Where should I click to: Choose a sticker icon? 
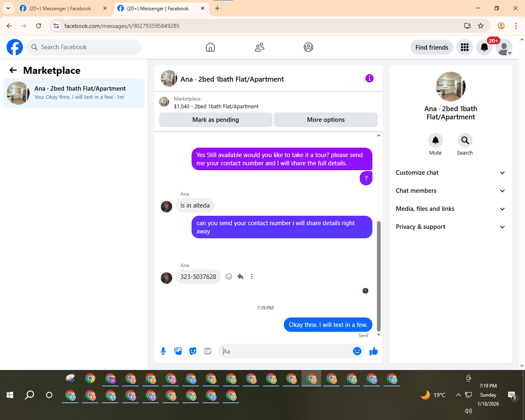tap(193, 351)
